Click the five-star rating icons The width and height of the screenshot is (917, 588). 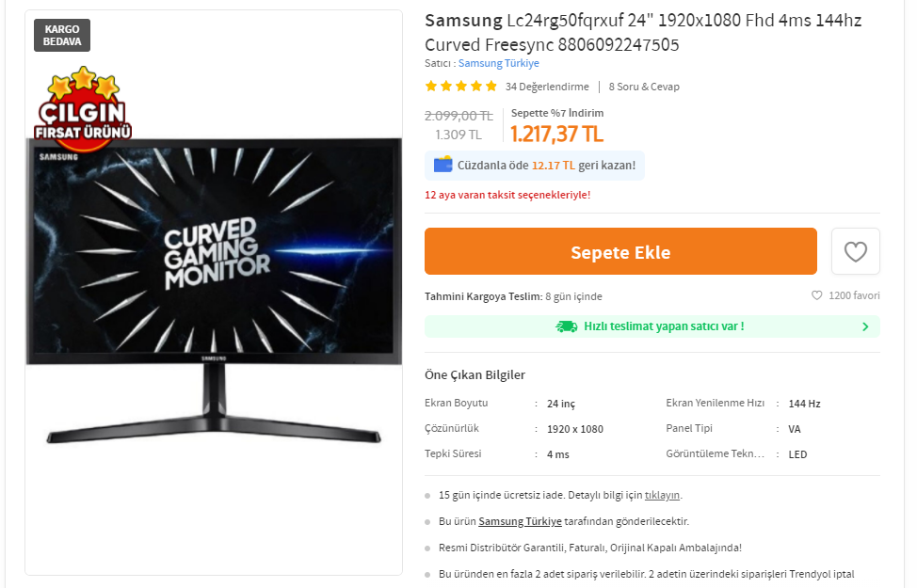(460, 87)
